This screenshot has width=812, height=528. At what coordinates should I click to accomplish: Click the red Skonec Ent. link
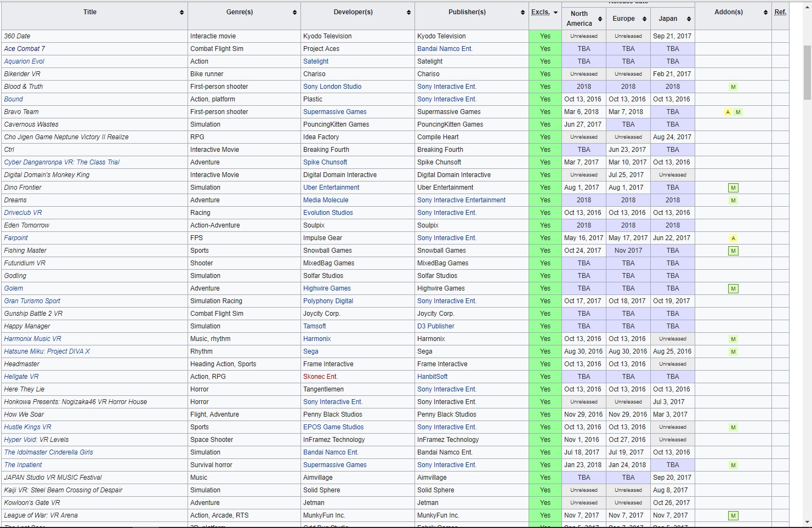[x=320, y=377]
